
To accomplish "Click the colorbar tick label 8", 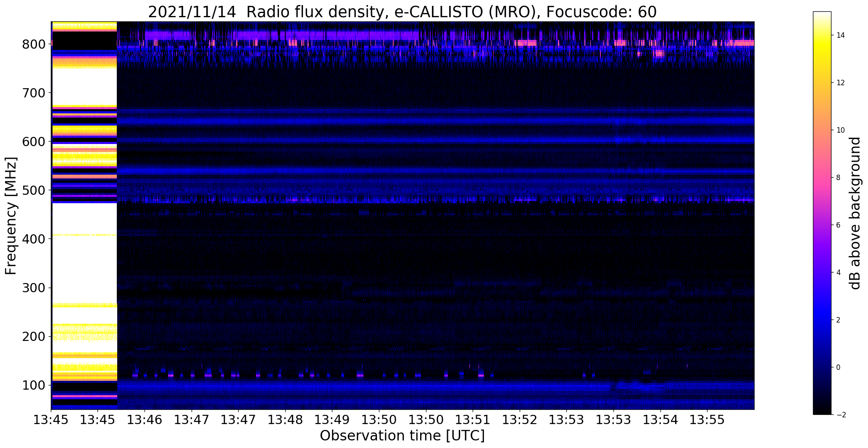I will [x=839, y=178].
